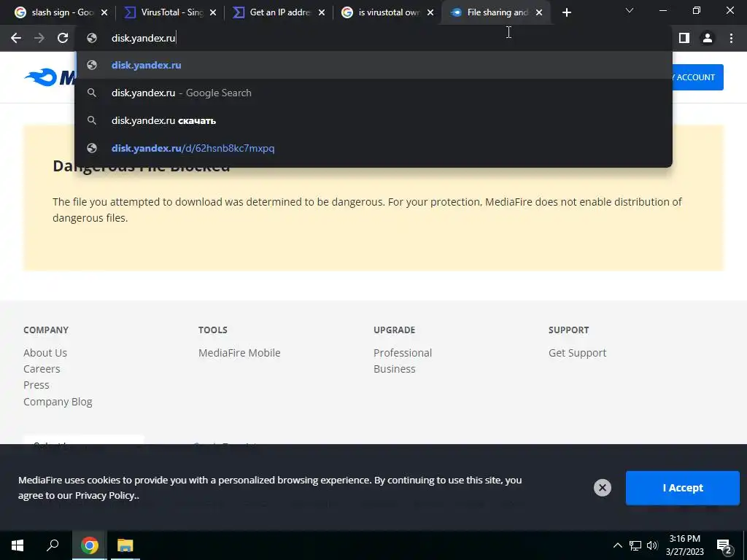
Task: Reload the page with the refresh icon
Action: pos(63,38)
